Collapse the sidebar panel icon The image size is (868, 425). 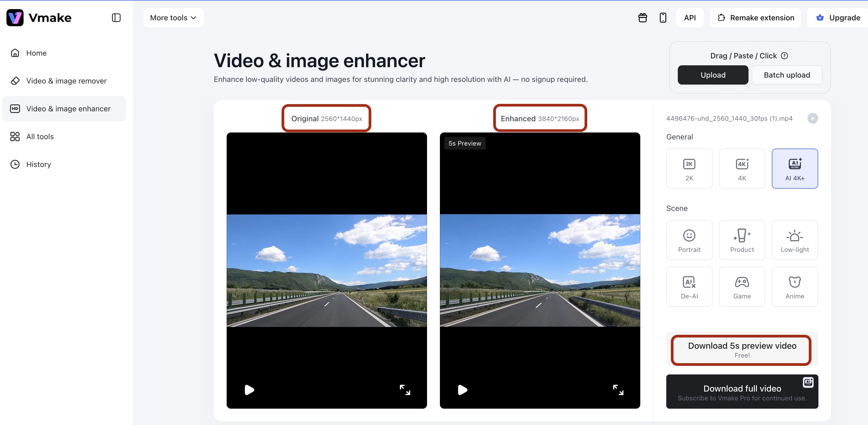pos(116,17)
